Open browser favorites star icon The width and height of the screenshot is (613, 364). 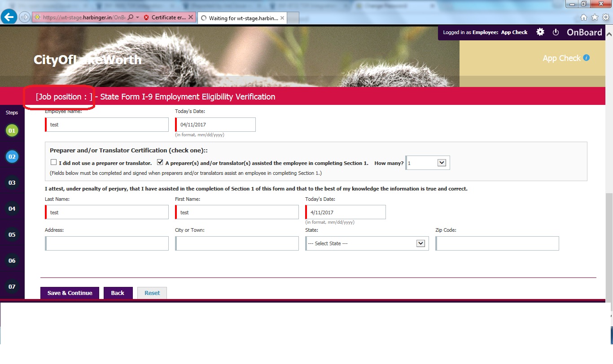click(x=595, y=17)
